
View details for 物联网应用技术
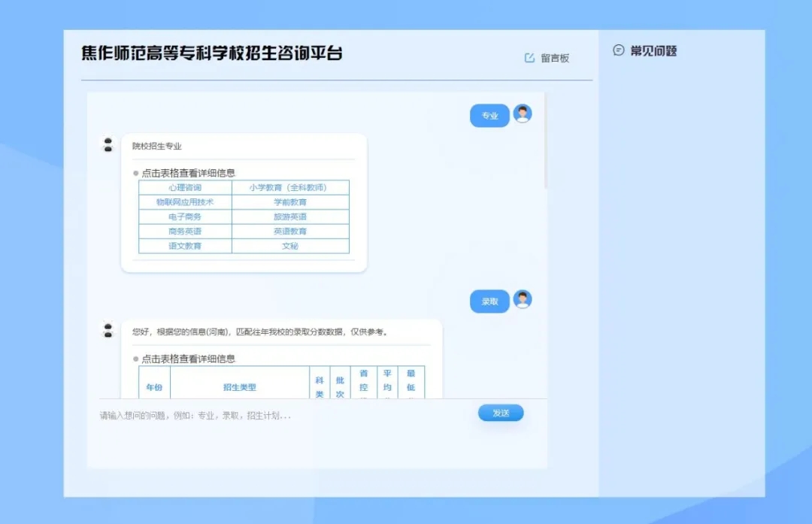click(186, 202)
